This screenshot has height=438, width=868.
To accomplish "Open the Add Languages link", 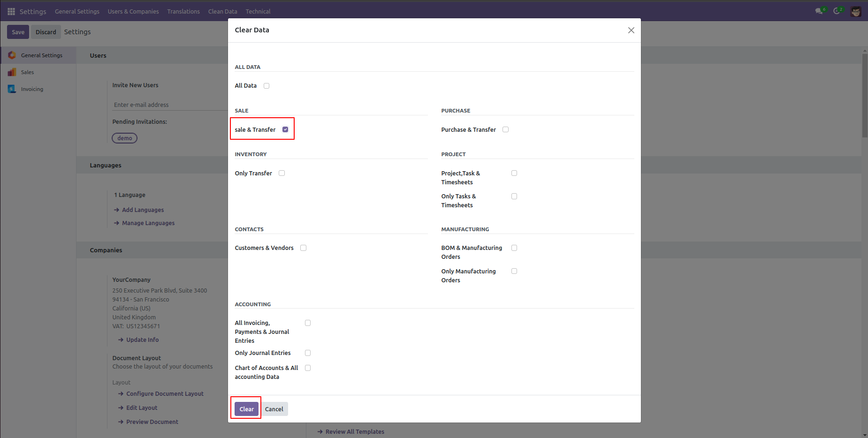I will [143, 210].
